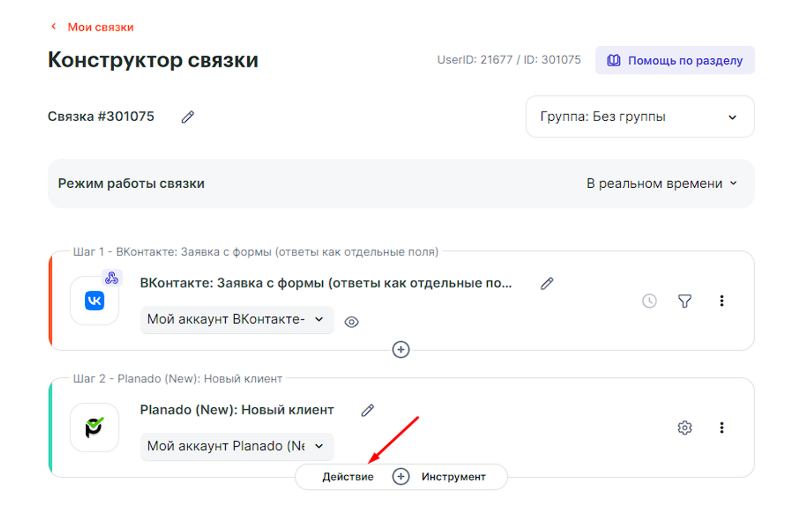Open three-dot menu for Planado step
This screenshot has height=527, width=812.
pos(721,428)
